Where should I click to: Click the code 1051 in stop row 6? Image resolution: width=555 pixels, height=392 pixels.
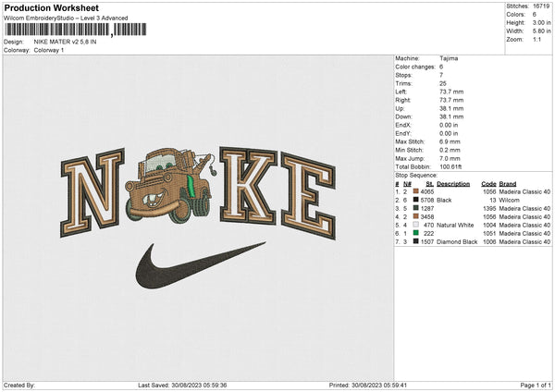click(x=489, y=234)
